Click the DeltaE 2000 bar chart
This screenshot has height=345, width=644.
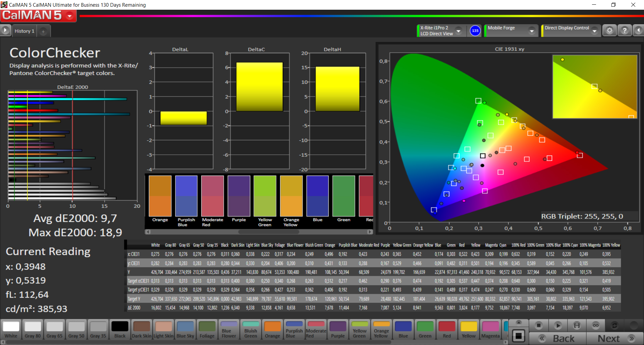[72, 145]
